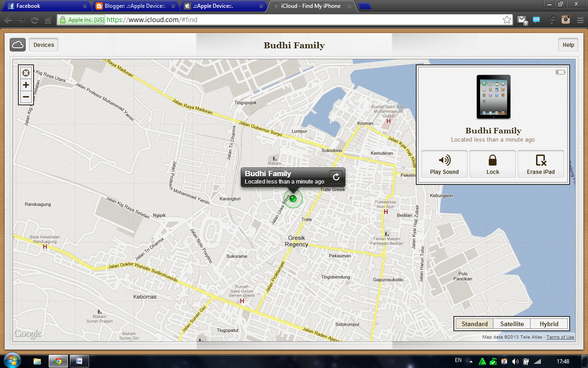Screen dimensions: 588x368
Task: Close the Facebook tab
Action: pos(85,6)
